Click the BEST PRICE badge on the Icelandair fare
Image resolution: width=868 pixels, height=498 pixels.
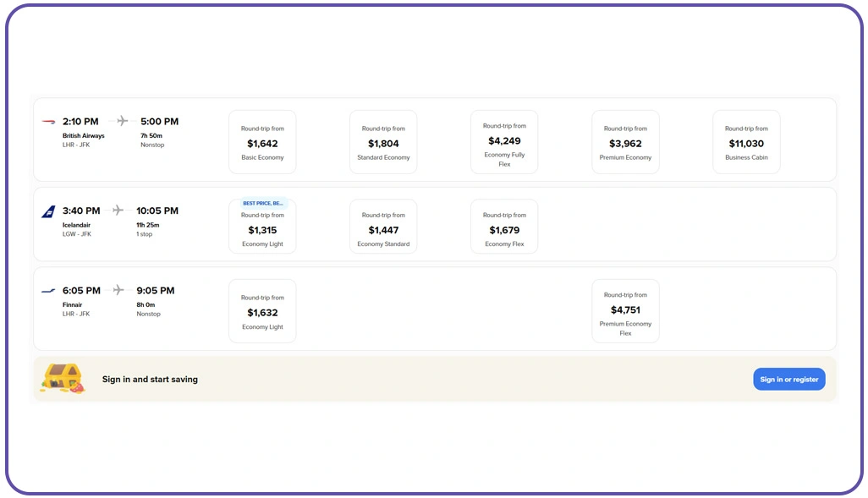click(x=262, y=203)
